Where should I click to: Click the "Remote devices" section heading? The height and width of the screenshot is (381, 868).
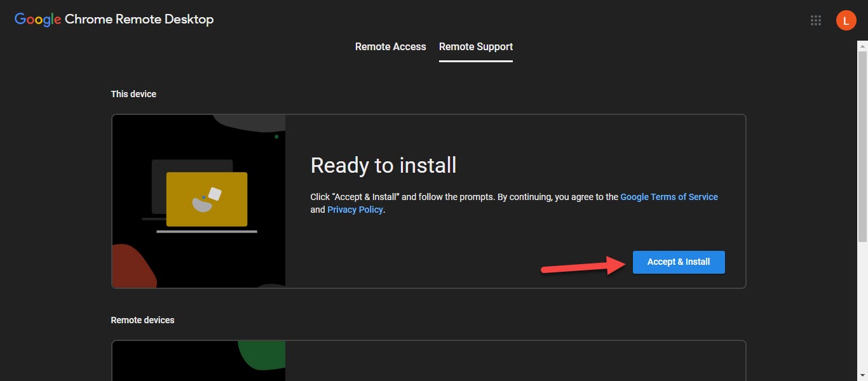pyautogui.click(x=142, y=320)
